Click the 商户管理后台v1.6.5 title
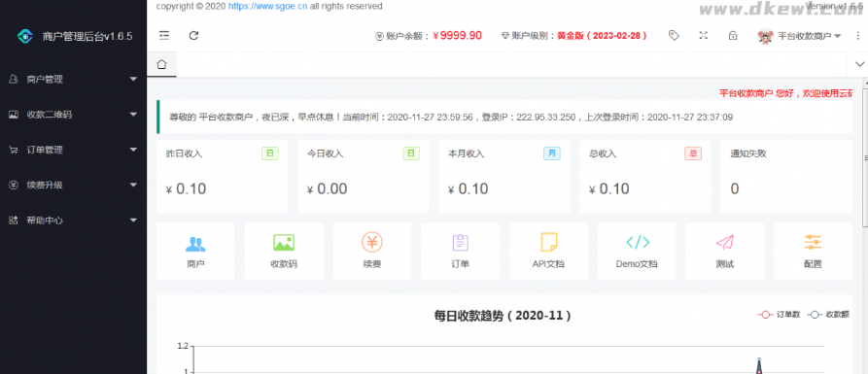 click(87, 37)
